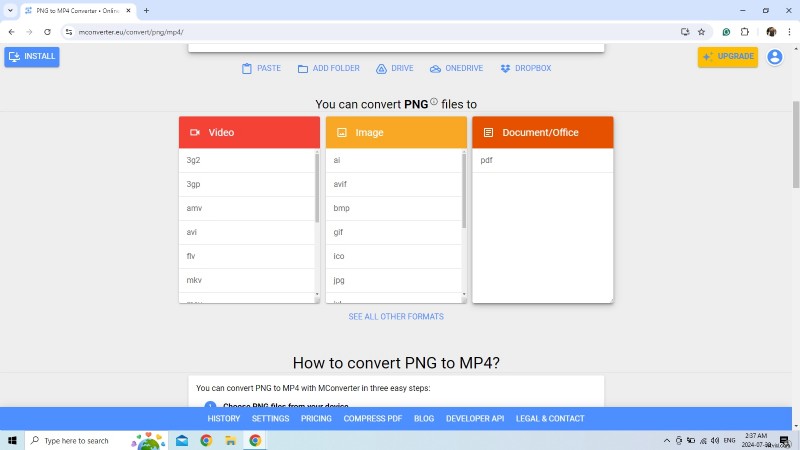Click the Image list scrollbar
Image resolution: width=800 pixels, height=450 pixels.
tap(464, 190)
